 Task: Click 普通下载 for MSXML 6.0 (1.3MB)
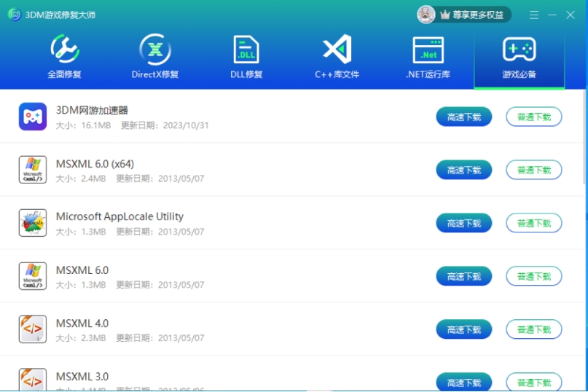pos(534,276)
